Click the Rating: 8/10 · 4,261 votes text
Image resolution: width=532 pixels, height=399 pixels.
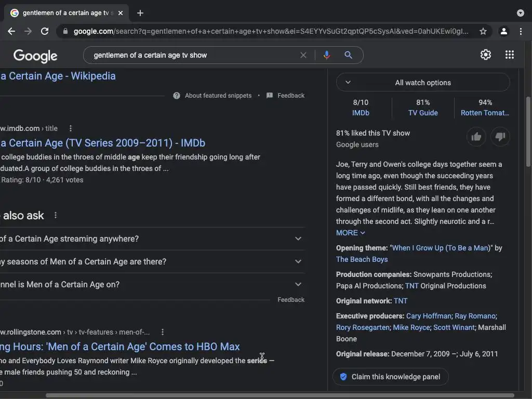[42, 180]
